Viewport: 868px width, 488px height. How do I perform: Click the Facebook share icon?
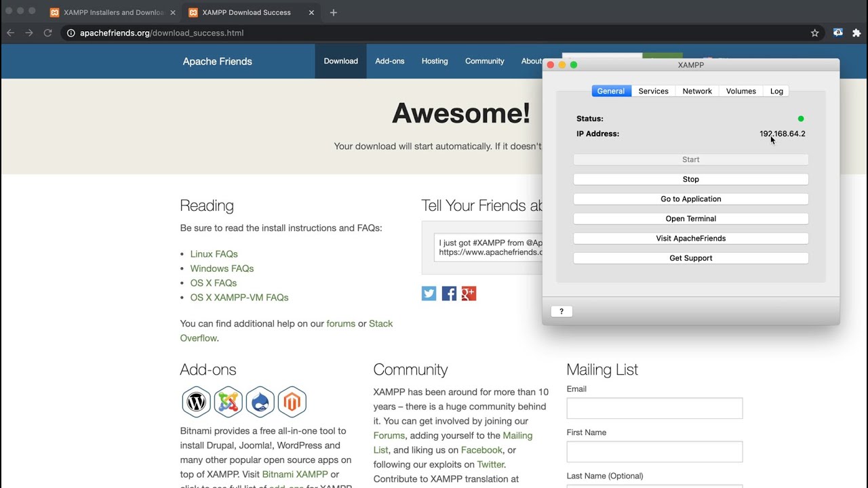[x=449, y=293]
